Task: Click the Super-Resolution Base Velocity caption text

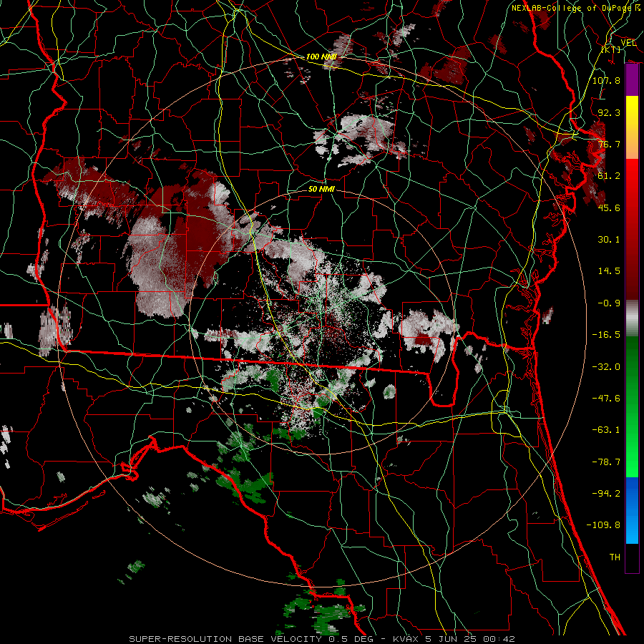Action: tap(321, 639)
